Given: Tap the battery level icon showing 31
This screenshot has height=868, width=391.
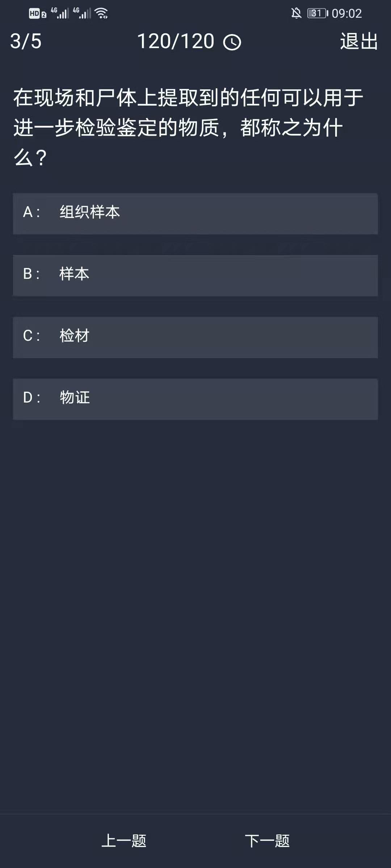Looking at the screenshot, I should pyautogui.click(x=318, y=13).
